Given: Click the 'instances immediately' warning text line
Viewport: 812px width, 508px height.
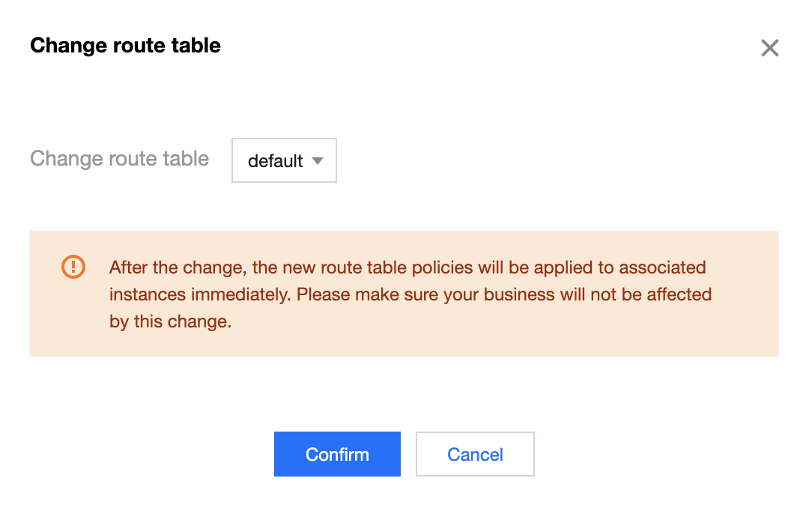Looking at the screenshot, I should 410,294.
